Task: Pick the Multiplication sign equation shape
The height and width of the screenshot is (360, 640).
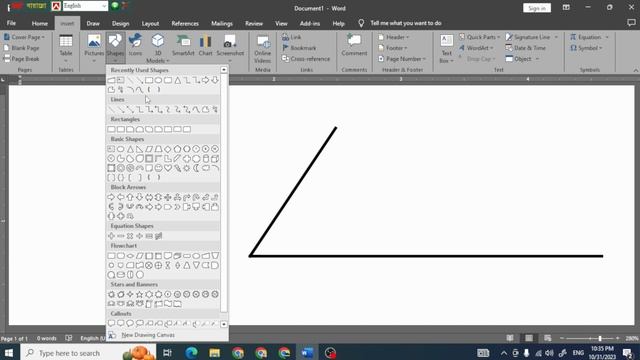Action: [130, 236]
